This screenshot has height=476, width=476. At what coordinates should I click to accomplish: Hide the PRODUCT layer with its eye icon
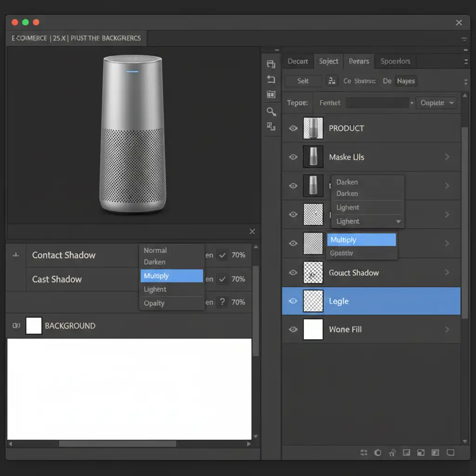coord(293,128)
